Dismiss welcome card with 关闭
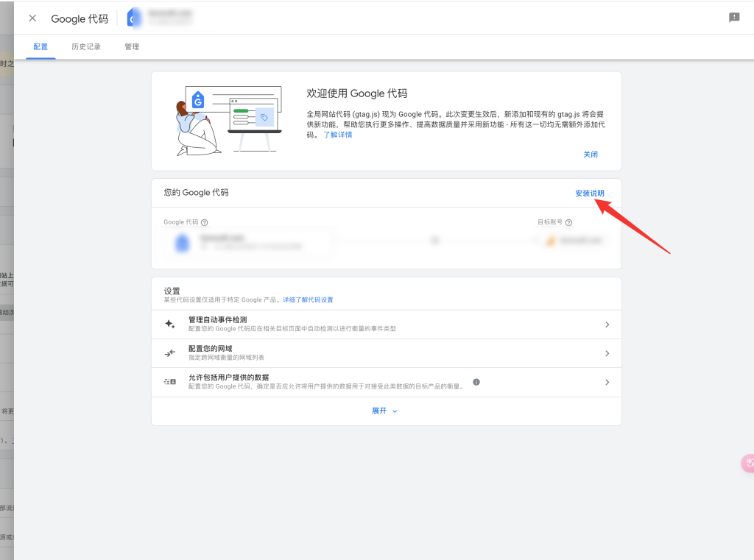754x560 pixels. pyautogui.click(x=591, y=155)
